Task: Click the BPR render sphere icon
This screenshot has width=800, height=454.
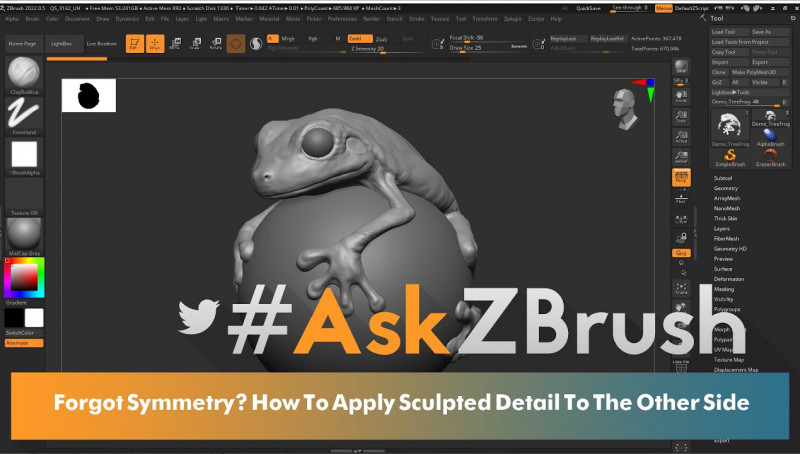Action: click(681, 66)
